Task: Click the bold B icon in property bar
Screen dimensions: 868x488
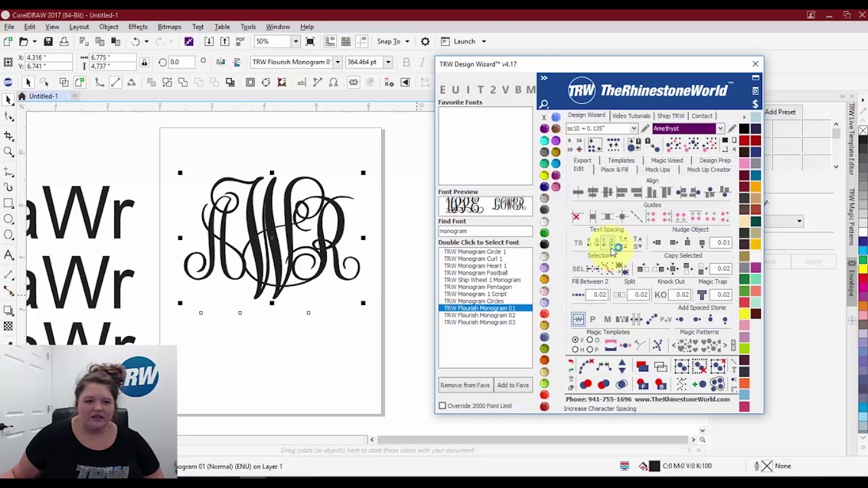Action: (x=406, y=62)
